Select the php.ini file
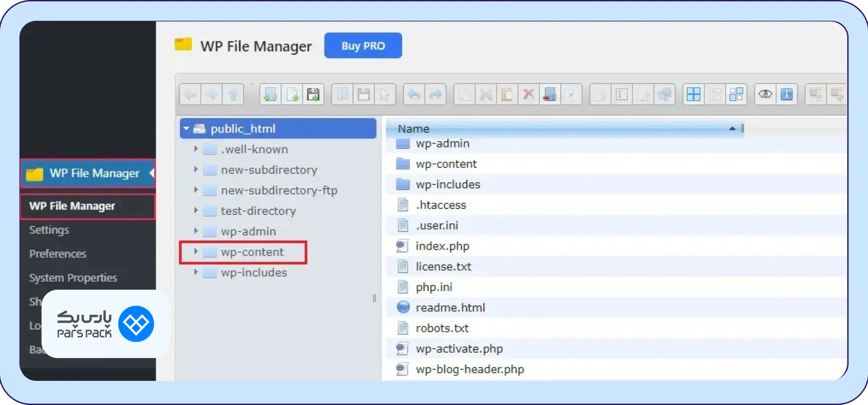Screen dimensions: 868x405 pos(616,287)
